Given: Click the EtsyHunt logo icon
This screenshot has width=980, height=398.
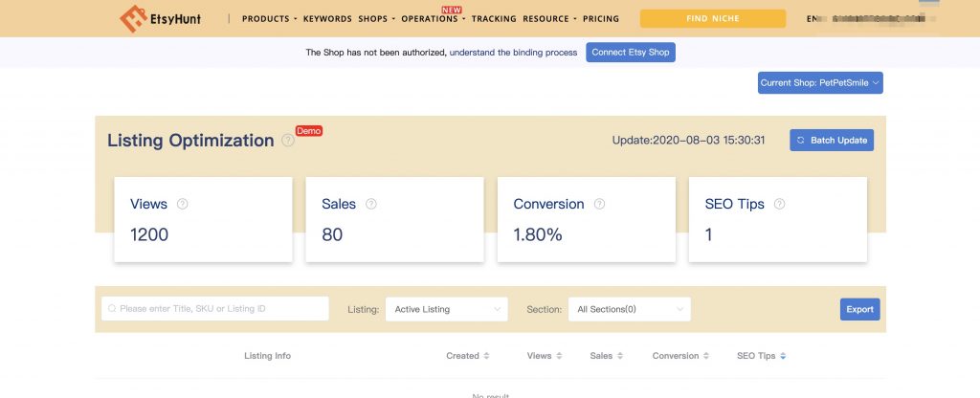Looking at the screenshot, I should (133, 19).
